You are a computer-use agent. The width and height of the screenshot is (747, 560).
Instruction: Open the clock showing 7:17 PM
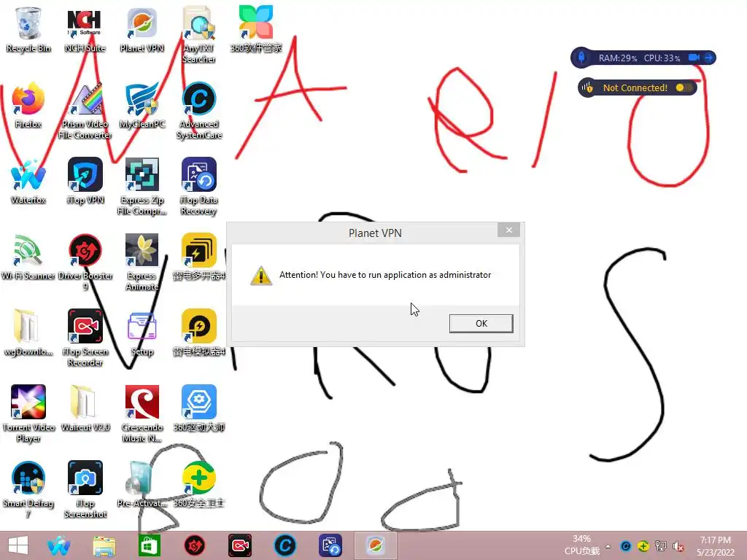click(715, 546)
